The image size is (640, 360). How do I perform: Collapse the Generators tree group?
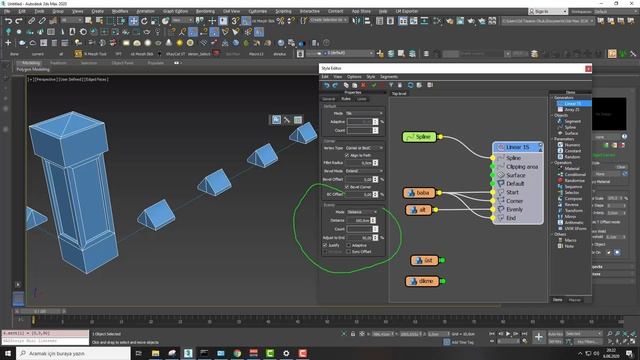point(552,98)
